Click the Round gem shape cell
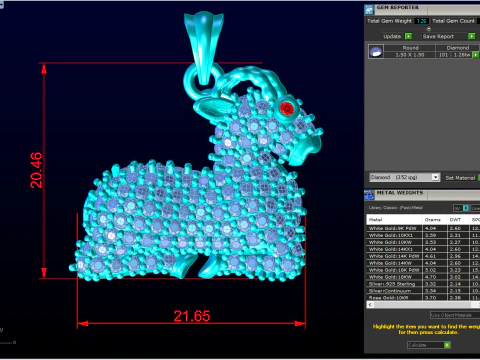Viewport: 480px width, 360px height. pos(410,48)
